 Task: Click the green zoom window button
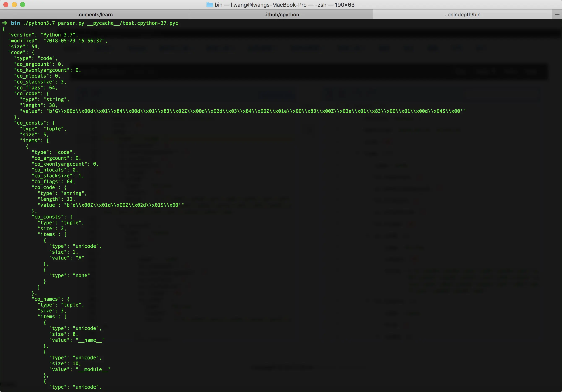(x=22, y=5)
